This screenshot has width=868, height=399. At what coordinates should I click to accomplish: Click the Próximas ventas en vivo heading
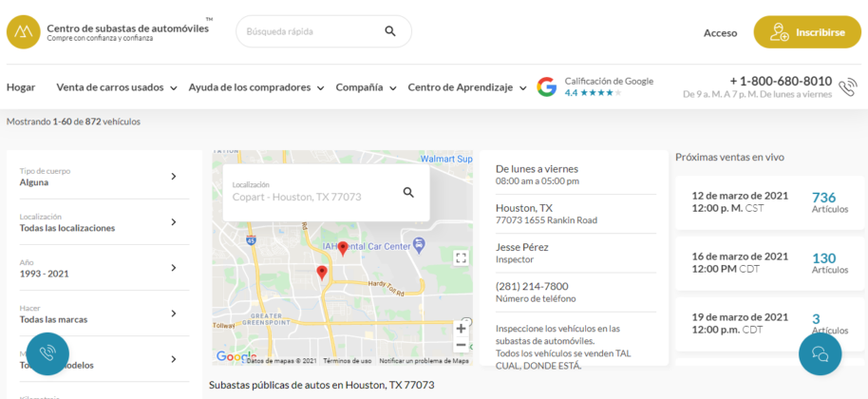point(729,157)
